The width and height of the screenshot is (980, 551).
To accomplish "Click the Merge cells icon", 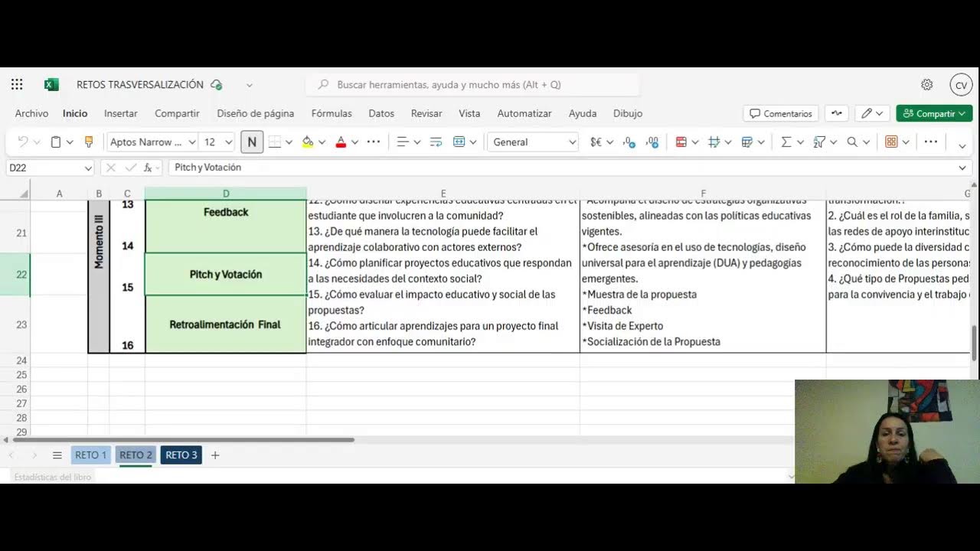I will (459, 142).
